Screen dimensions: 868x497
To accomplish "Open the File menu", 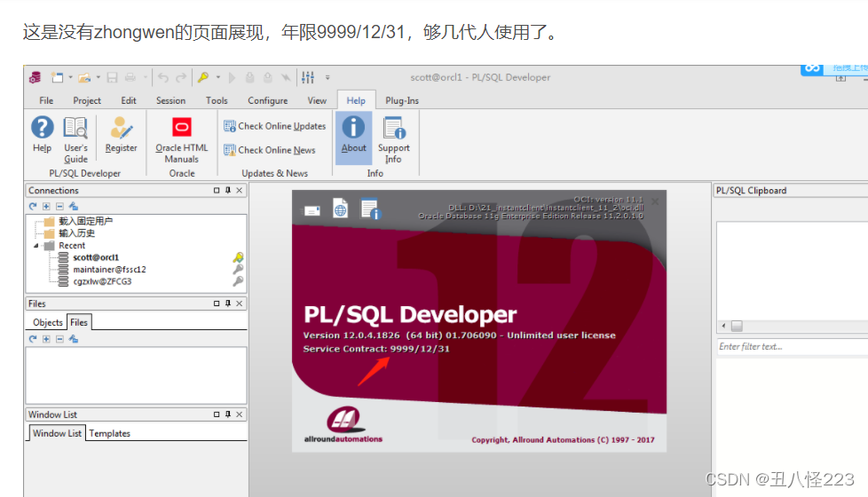I will (x=46, y=100).
